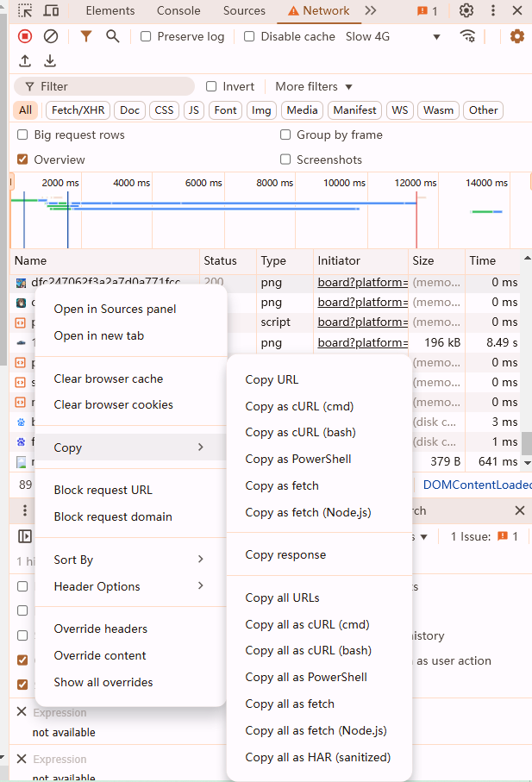Image resolution: width=532 pixels, height=782 pixels.
Task: Open DevTools settings gear
Action: click(466, 10)
